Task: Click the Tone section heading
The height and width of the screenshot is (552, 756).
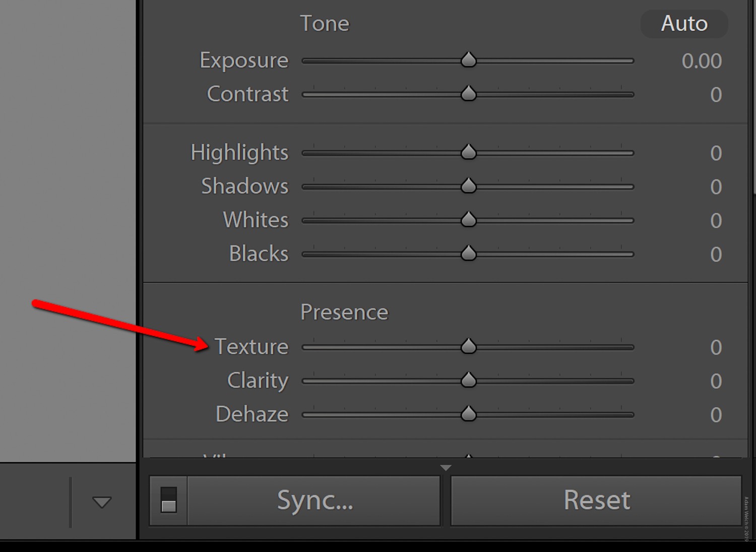Action: point(325,23)
